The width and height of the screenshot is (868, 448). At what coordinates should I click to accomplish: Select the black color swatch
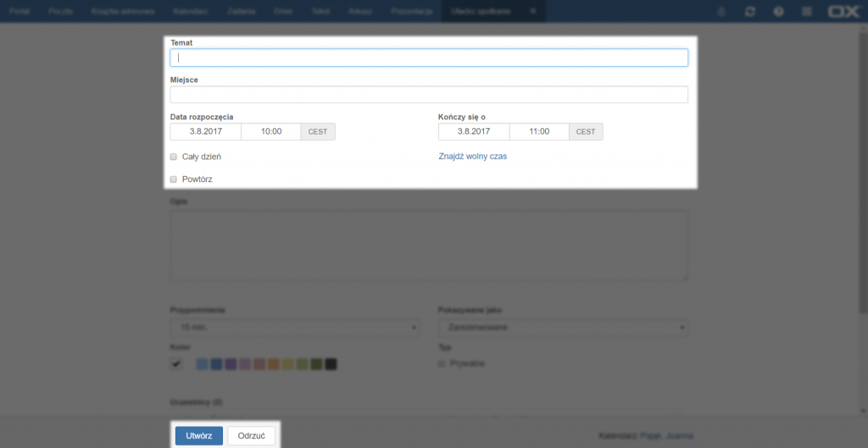pyautogui.click(x=331, y=364)
